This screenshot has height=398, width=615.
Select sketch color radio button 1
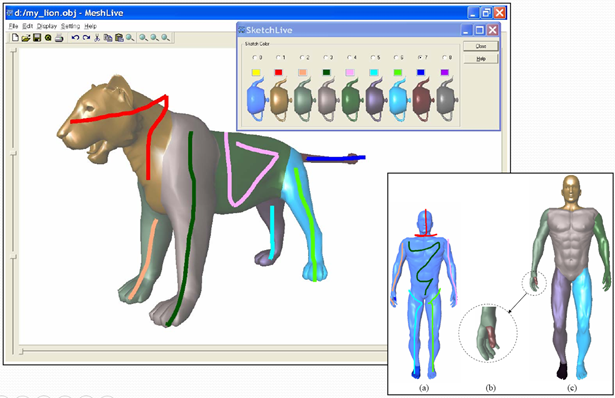[x=280, y=57]
